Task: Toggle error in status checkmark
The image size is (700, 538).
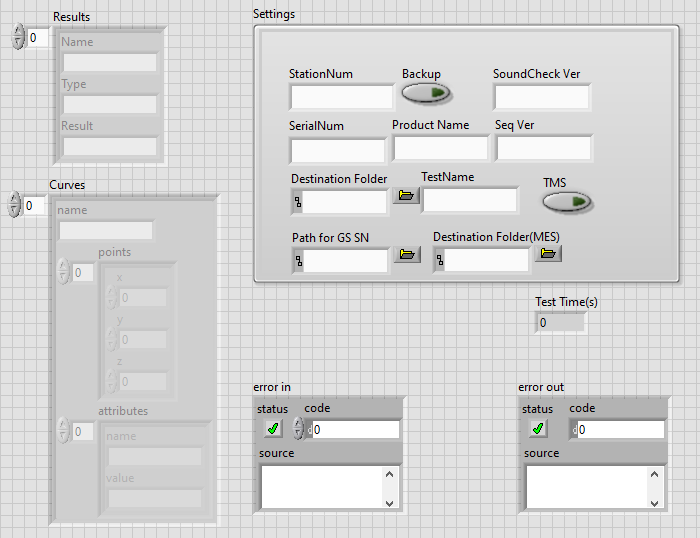Action: pyautogui.click(x=273, y=429)
